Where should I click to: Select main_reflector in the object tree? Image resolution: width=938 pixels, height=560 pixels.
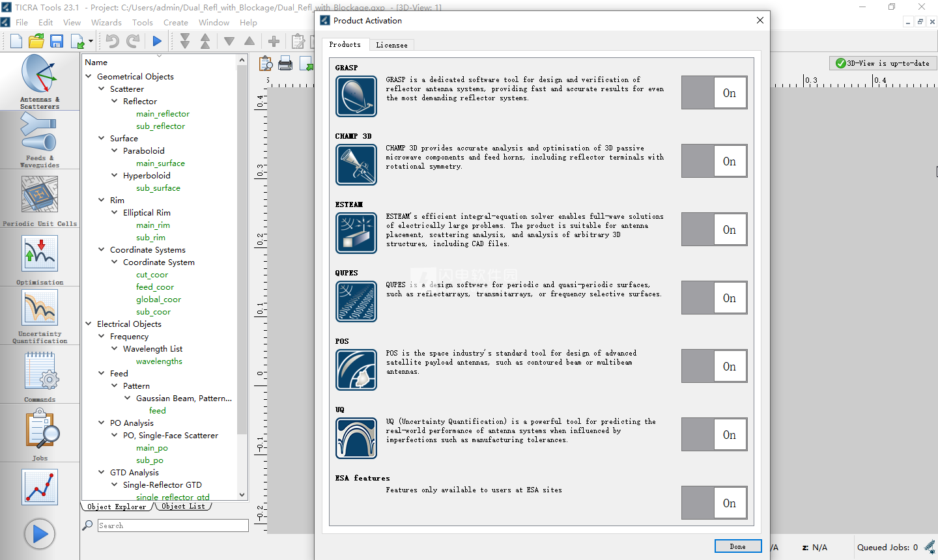click(x=163, y=113)
